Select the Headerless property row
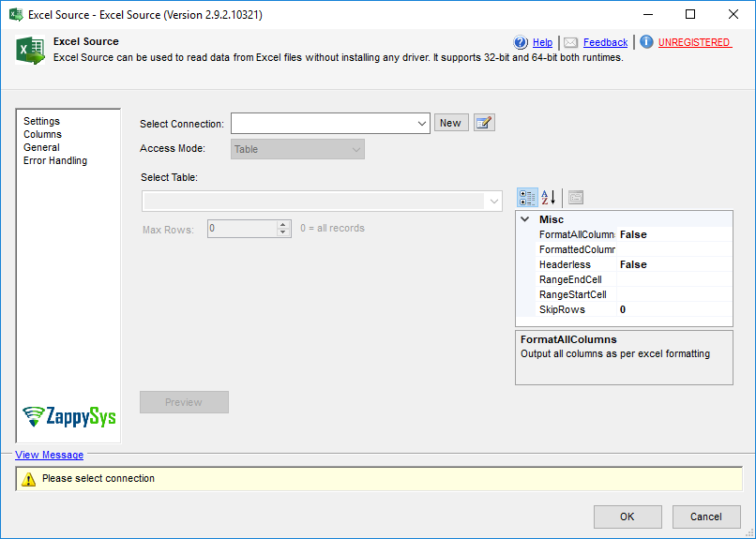Viewport: 756px width, 539px height. 634,264
